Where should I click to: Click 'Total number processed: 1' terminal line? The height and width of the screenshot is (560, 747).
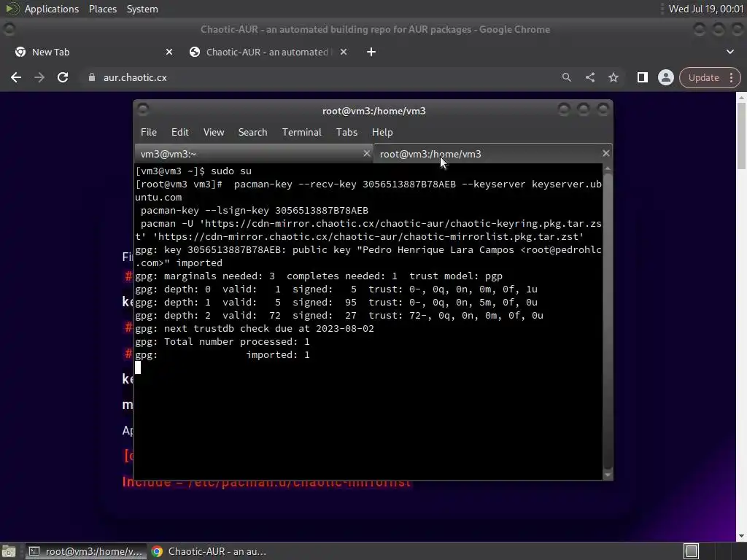pyautogui.click(x=237, y=342)
